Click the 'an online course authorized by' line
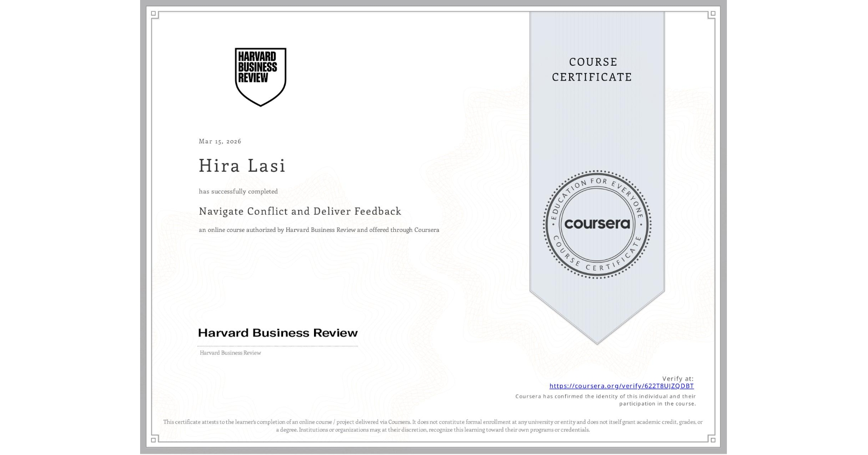Image resolution: width=868 pixels, height=455 pixels. pos(319,230)
